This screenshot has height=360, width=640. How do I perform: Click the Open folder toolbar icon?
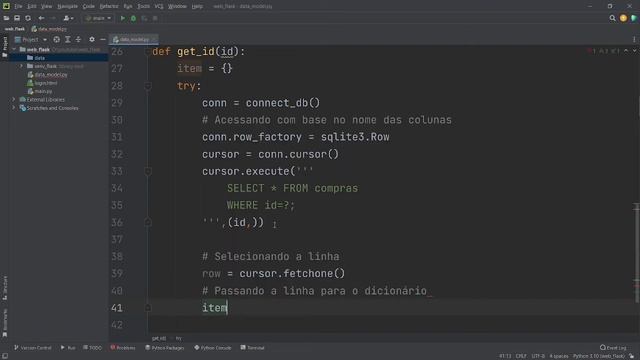coord(6,18)
